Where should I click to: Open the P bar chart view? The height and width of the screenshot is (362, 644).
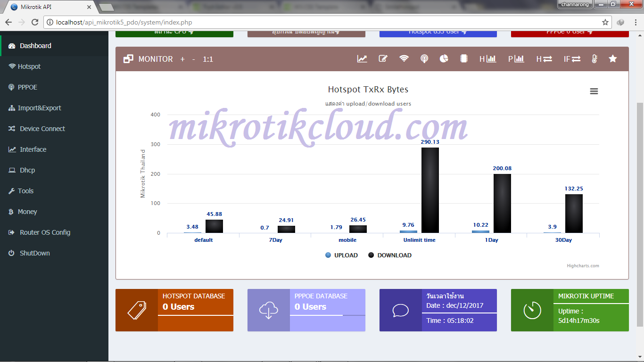coord(516,59)
